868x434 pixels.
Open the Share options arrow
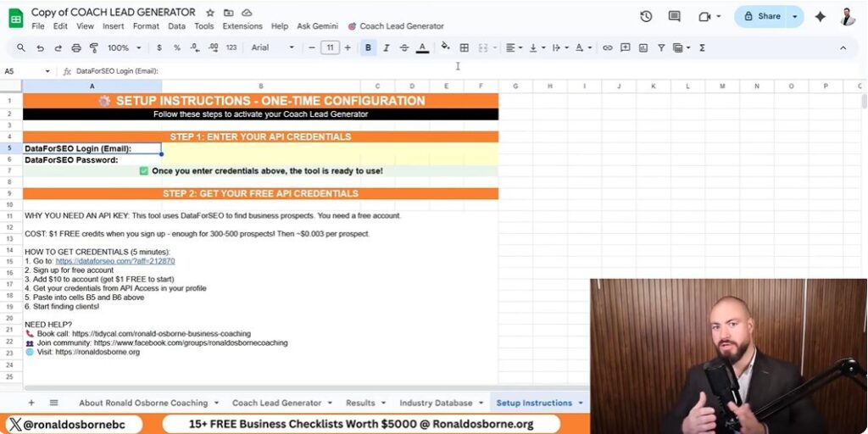(x=795, y=17)
